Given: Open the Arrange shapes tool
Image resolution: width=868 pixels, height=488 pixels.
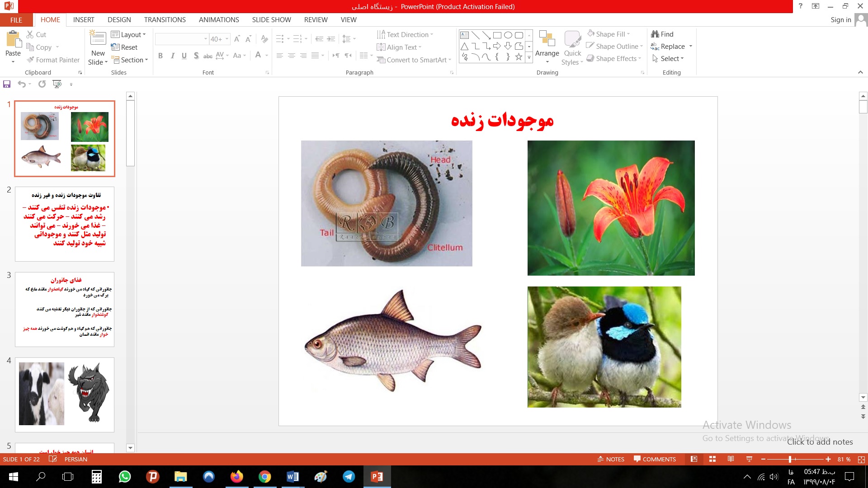Looking at the screenshot, I should (x=547, y=47).
